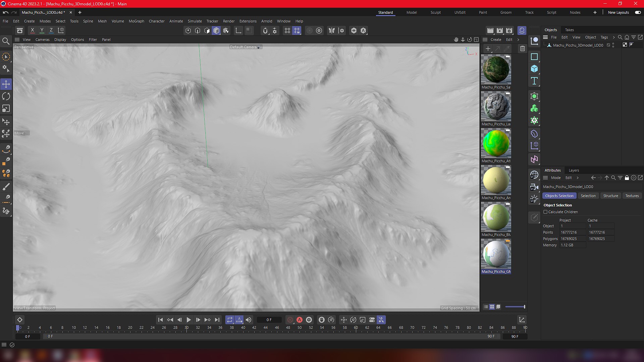The height and width of the screenshot is (362, 644).
Task: Open the Material Manager Create menu
Action: 496,40
